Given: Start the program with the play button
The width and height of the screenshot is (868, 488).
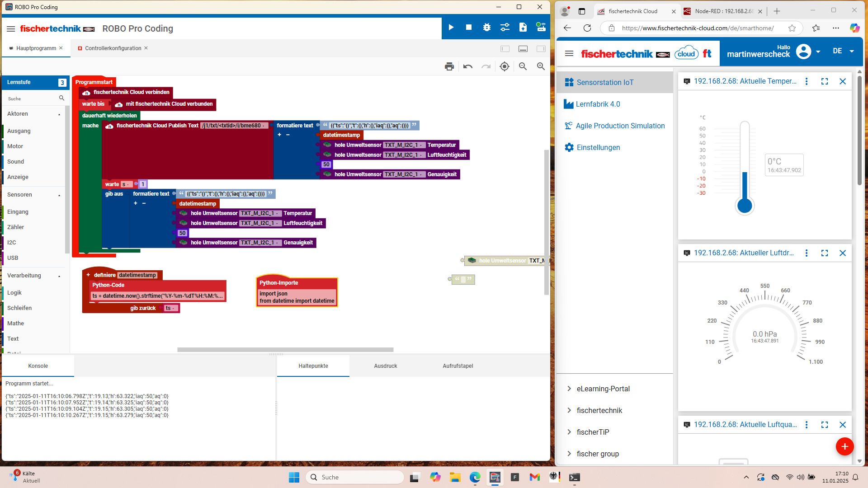Looking at the screenshot, I should (451, 28).
